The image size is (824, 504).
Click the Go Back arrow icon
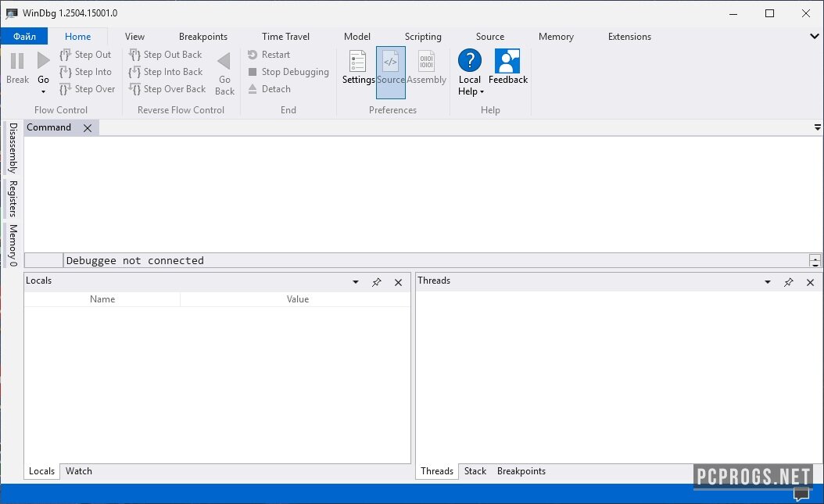(x=224, y=61)
